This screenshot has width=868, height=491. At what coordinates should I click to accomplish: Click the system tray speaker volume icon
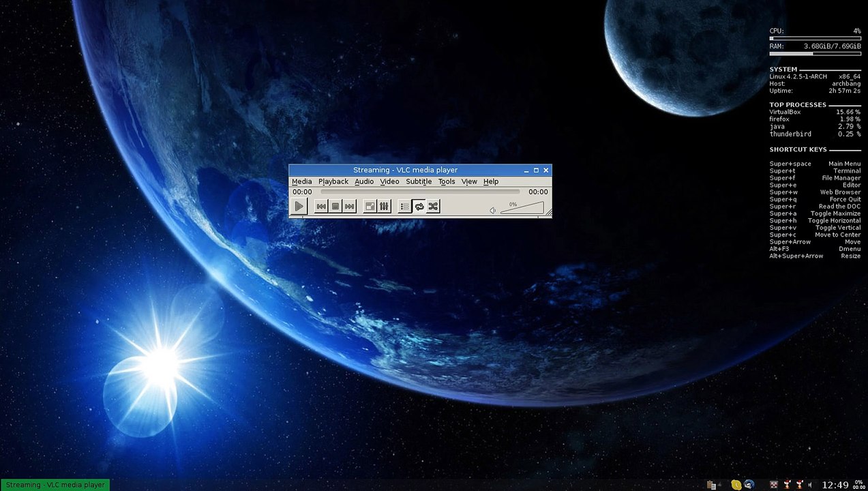click(x=809, y=485)
